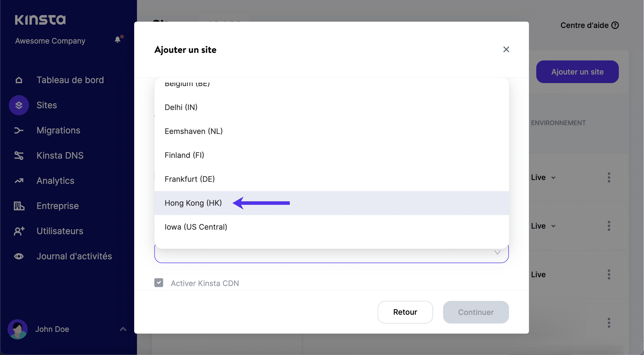Select Hong Kong (HK) location option

click(x=193, y=203)
